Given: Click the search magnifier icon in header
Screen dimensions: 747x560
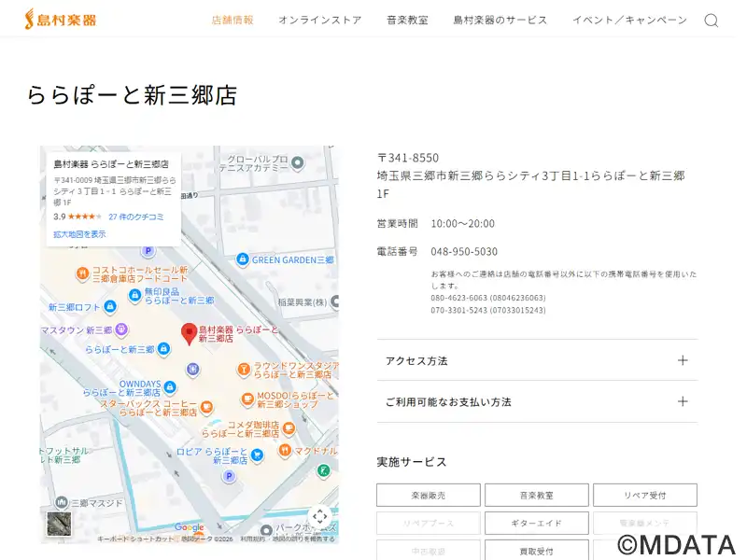Looking at the screenshot, I should pyautogui.click(x=711, y=21).
